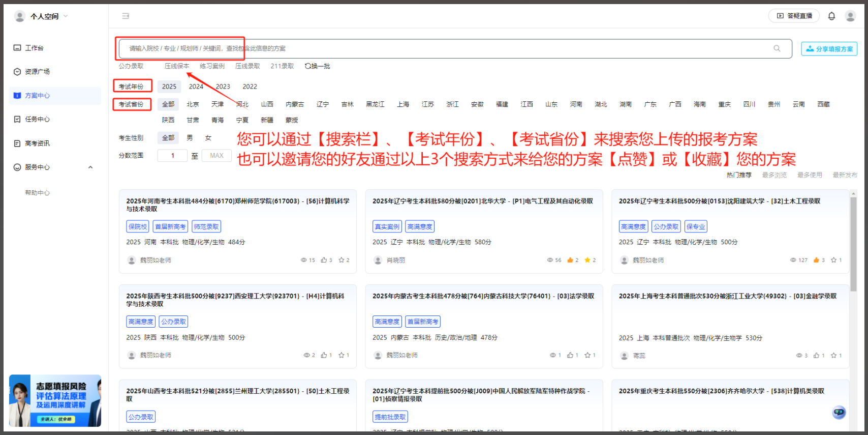The width and height of the screenshot is (868, 435).
Task: Click the 保专业 tag on 沈阳建筑大学 card
Action: pyautogui.click(x=696, y=227)
